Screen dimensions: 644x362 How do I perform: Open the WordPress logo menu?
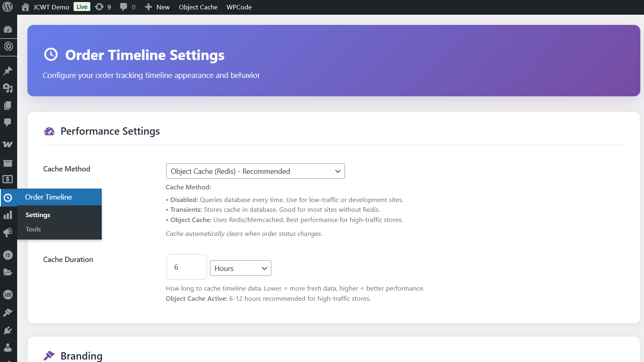tap(8, 7)
